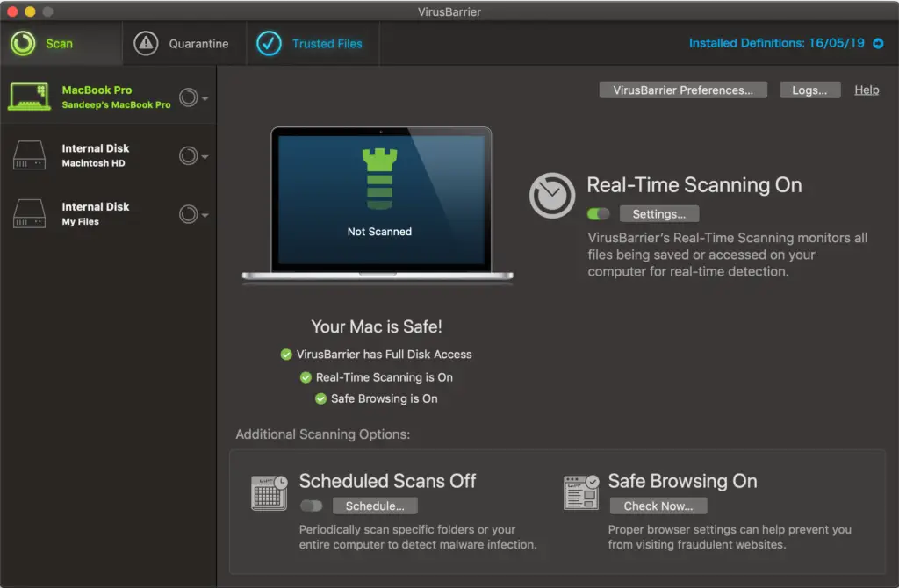This screenshot has height=588, width=899.
Task: Select Internal Disk My Files row
Action: [108, 214]
